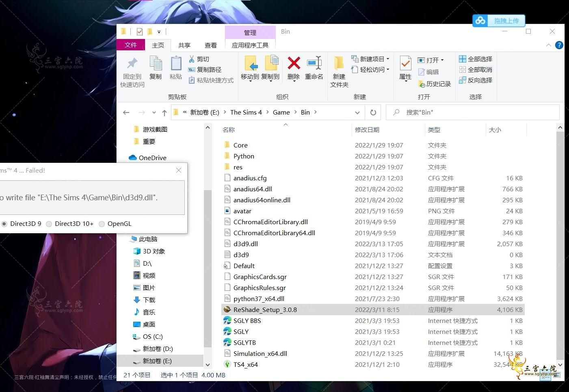Click the Paste clipboard icon
This screenshot has width=569, height=392.
[x=176, y=63]
